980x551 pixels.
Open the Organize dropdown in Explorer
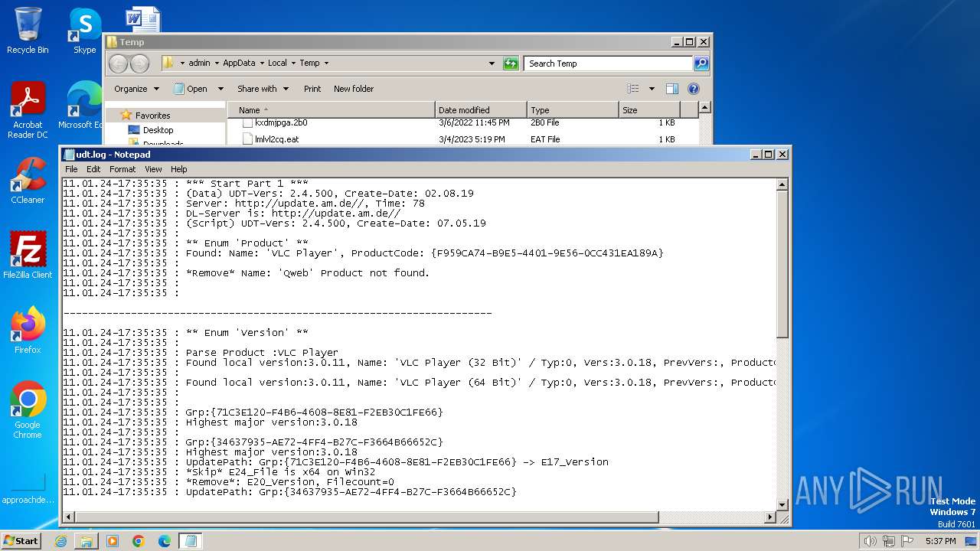[x=136, y=89]
